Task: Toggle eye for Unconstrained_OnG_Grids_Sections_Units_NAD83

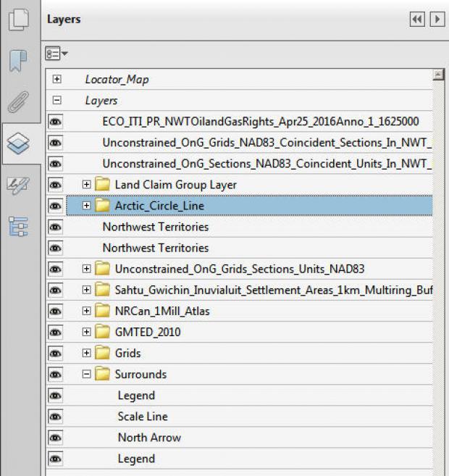Action: pyautogui.click(x=55, y=269)
